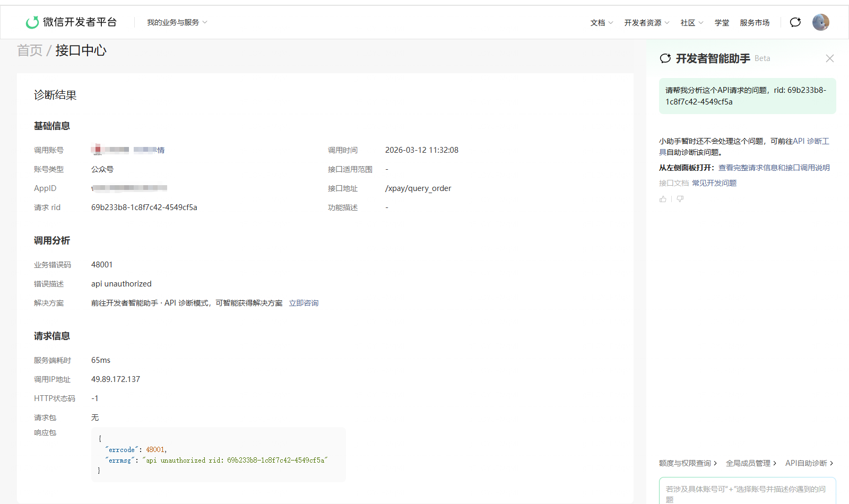Give thumbs up to assistant reply
This screenshot has height=504, width=849.
coord(663,199)
